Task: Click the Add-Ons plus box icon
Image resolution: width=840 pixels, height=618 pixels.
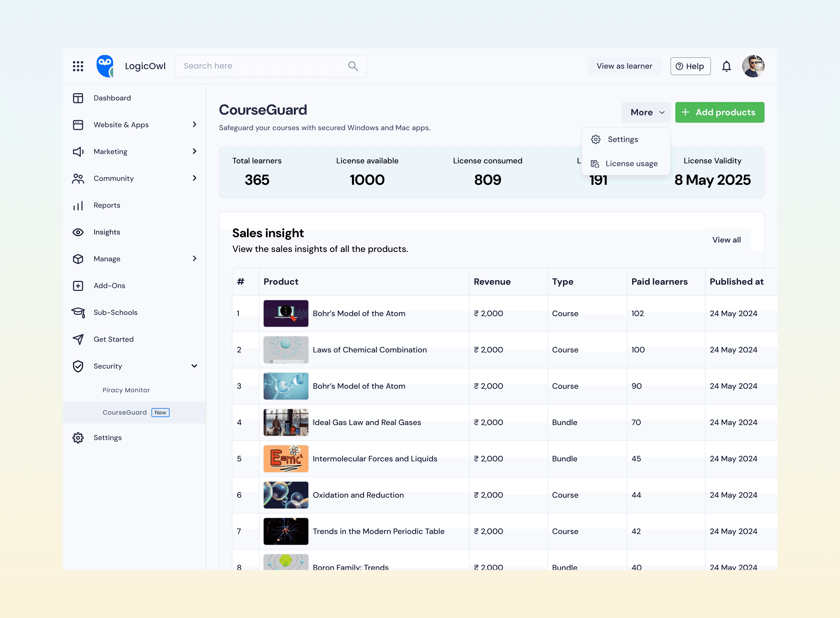Action: pos(78,286)
